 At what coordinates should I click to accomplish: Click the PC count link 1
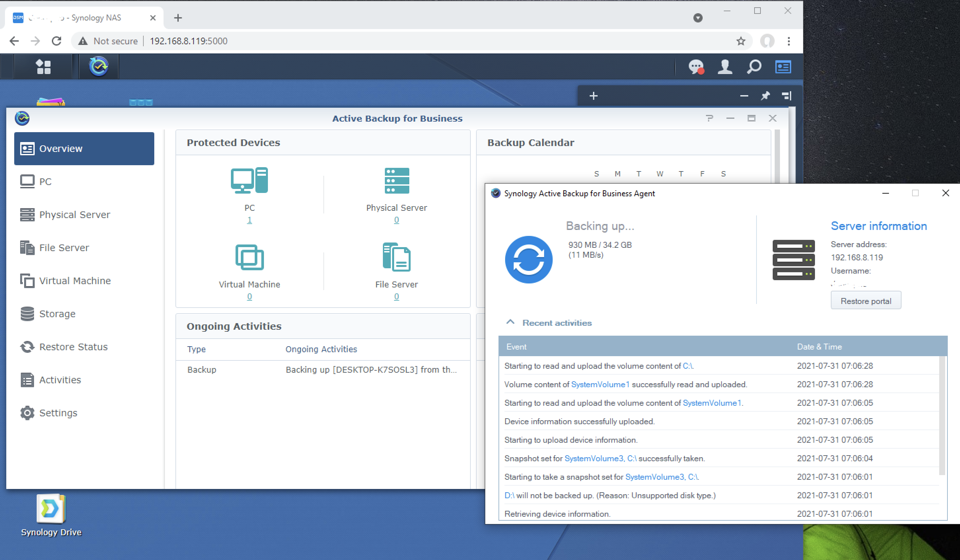point(249,220)
